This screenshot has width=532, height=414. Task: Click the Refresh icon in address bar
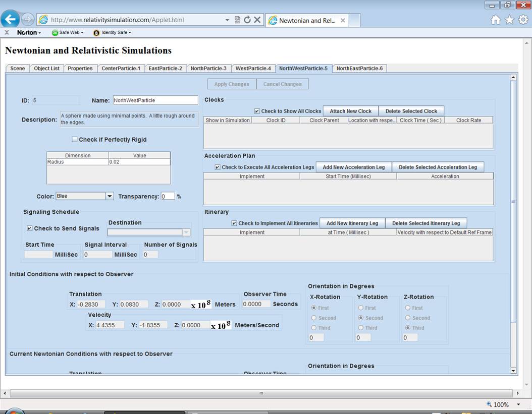point(247,20)
